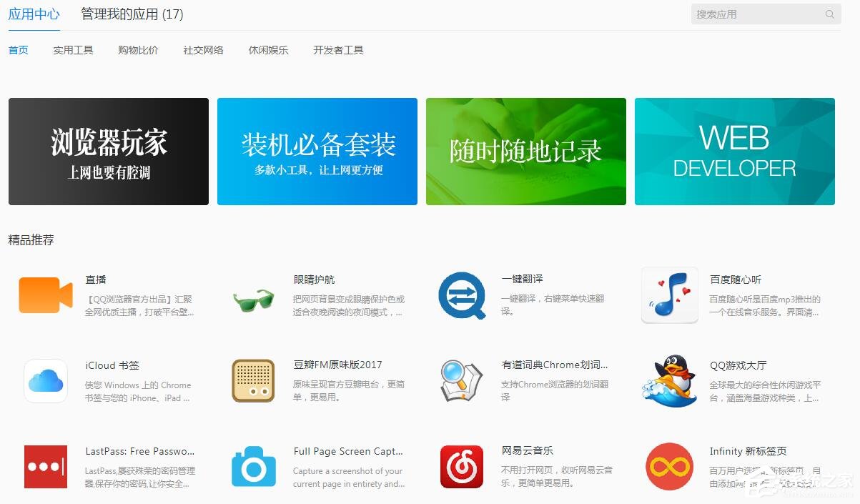860x504 pixels.
Task: Select the 一键翻译 translation icon
Action: [461, 295]
